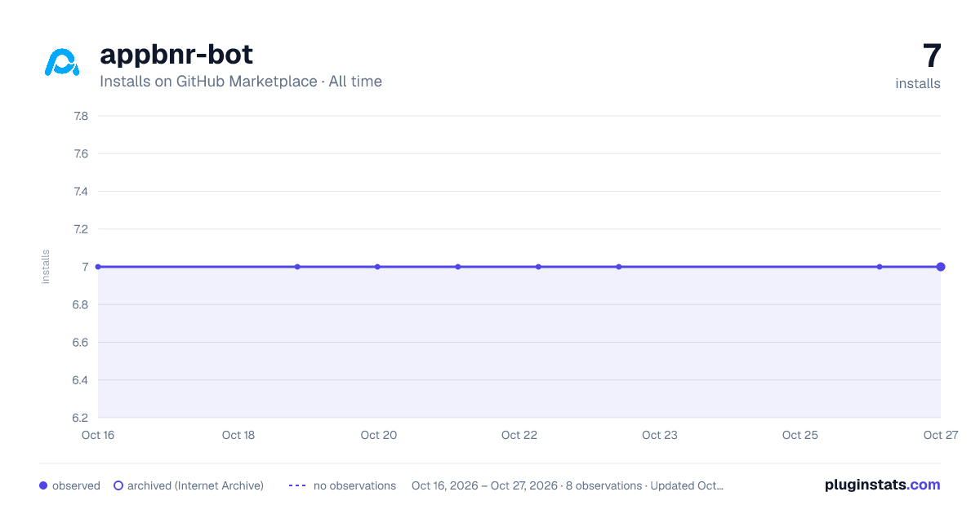The width and height of the screenshot is (980, 514).
Task: Click the hollow archived legend circle
Action: point(118,485)
